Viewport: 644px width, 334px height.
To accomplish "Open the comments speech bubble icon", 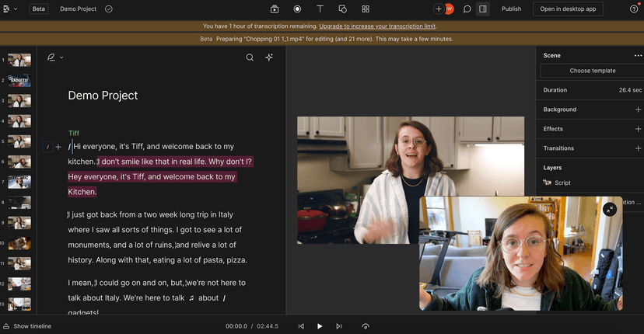I will point(467,9).
